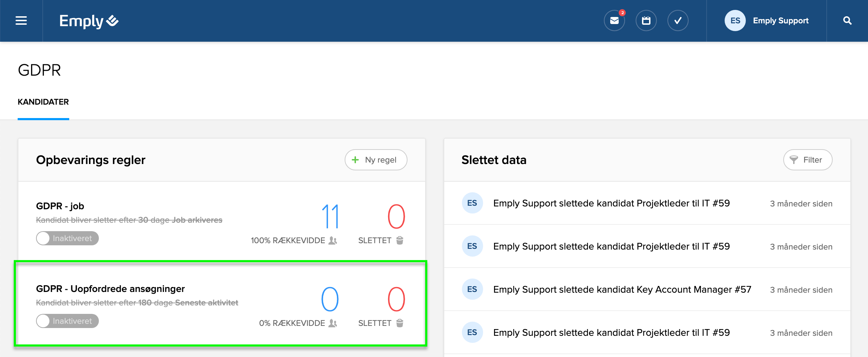Open the GDPR - job rule title
This screenshot has height=357, width=868.
pos(60,206)
